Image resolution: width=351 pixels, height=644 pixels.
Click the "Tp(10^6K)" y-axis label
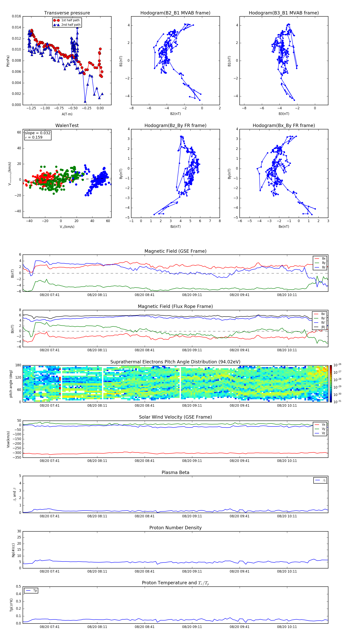pos(11,605)
